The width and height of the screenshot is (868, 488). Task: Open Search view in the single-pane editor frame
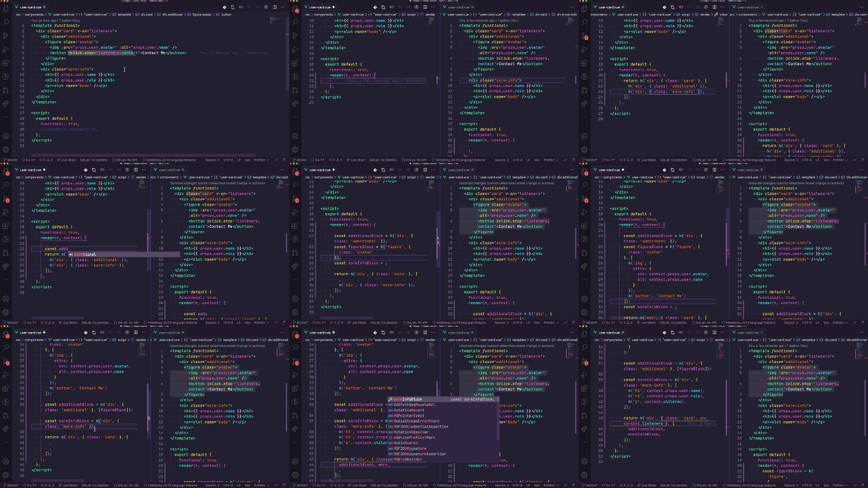(x=6, y=22)
